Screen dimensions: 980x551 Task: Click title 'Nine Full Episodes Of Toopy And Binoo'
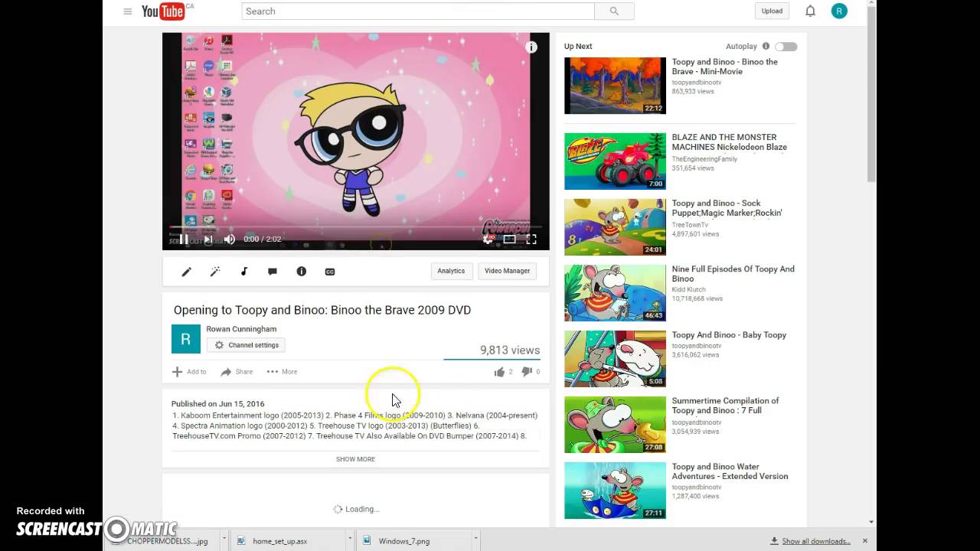pos(733,274)
